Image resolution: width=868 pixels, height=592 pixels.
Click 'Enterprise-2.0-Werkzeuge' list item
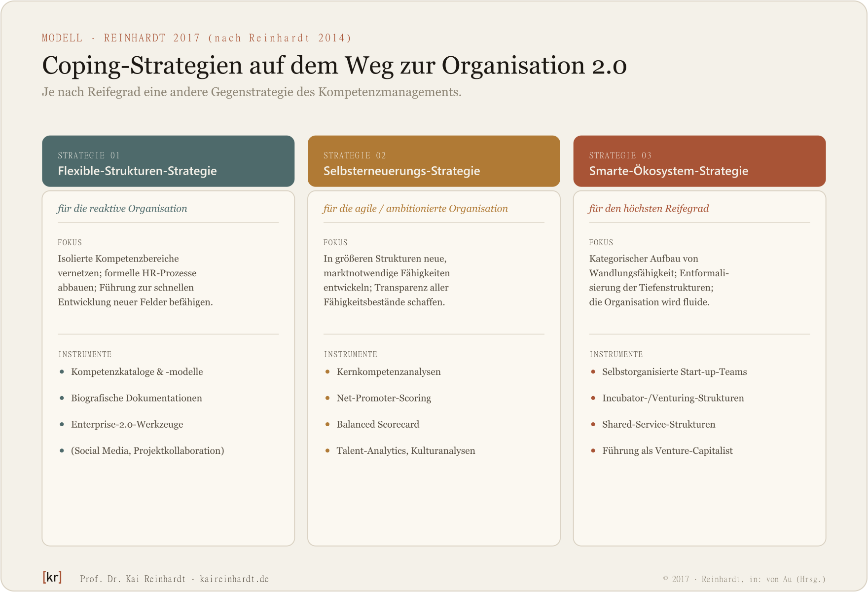click(x=127, y=424)
